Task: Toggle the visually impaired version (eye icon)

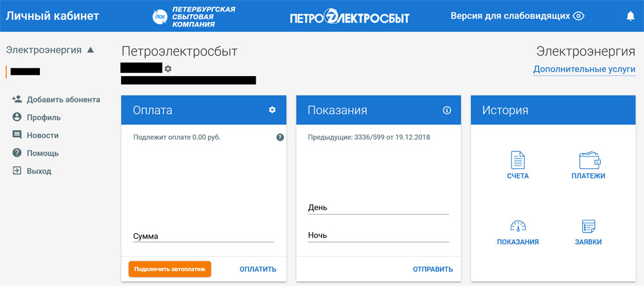Action: click(x=578, y=16)
